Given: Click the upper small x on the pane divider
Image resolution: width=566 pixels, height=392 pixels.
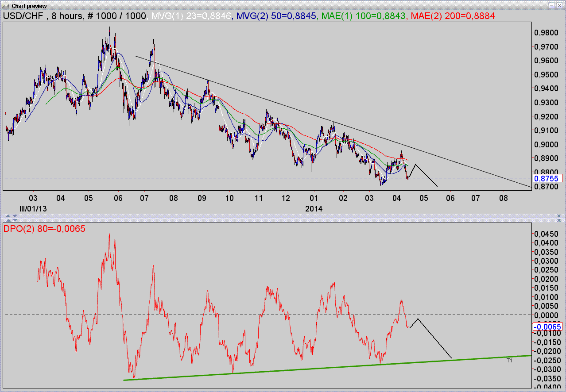Looking at the screenshot, I should 559,216.
